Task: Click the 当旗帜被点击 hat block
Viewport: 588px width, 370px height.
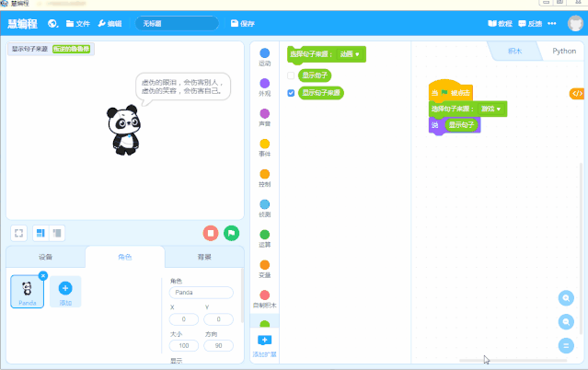Action: [x=450, y=91]
